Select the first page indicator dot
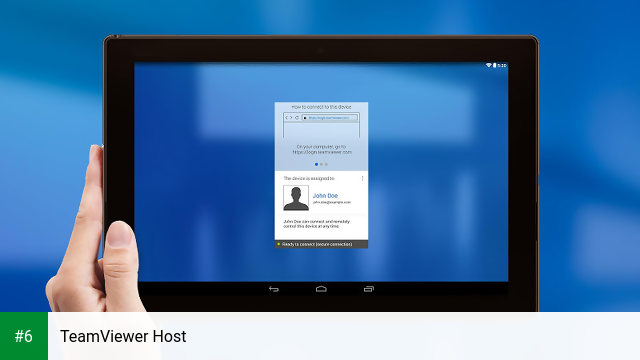Screen dimensions: 640x360 click(316, 164)
